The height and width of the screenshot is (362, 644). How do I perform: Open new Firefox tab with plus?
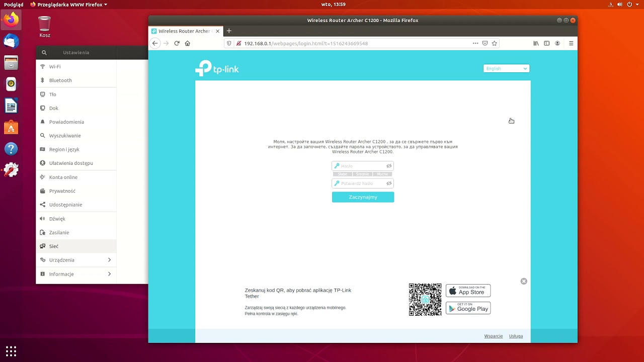click(229, 31)
